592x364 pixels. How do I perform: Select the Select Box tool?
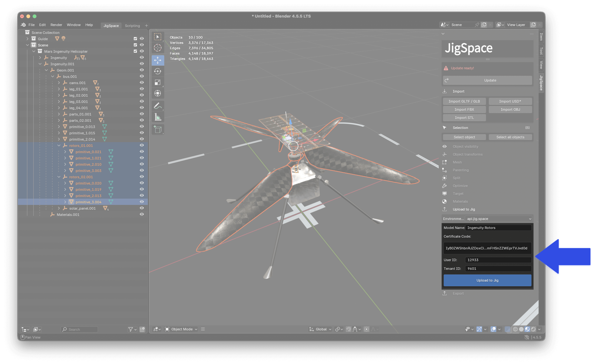[x=158, y=37]
